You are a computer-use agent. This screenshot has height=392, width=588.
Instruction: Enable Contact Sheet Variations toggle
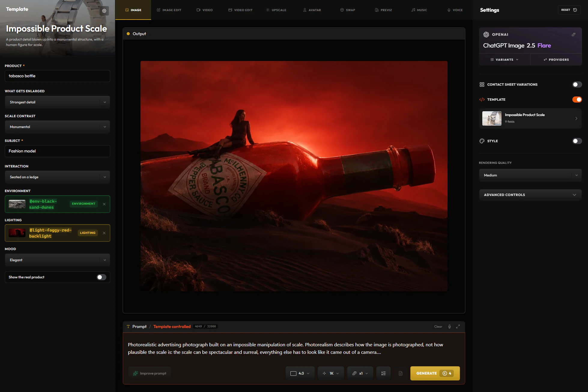point(577,84)
